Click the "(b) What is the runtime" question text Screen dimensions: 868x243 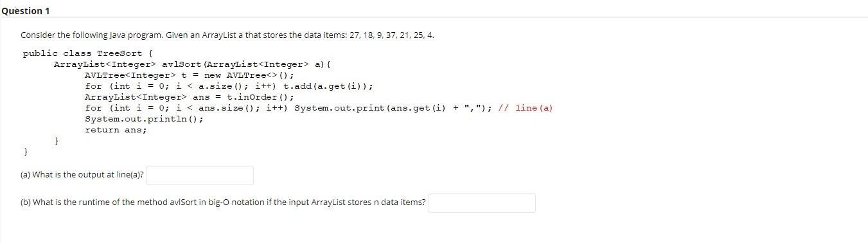coord(223,203)
